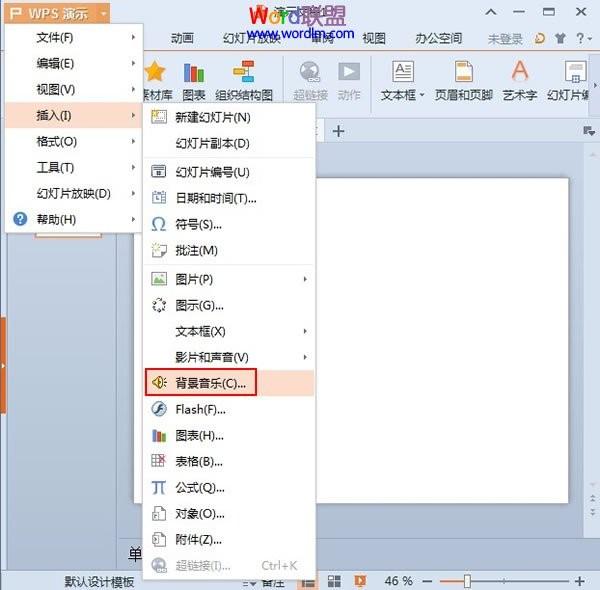The width and height of the screenshot is (600, 590).
Task: Start slideshow from status bar play icon
Action: click(x=360, y=581)
